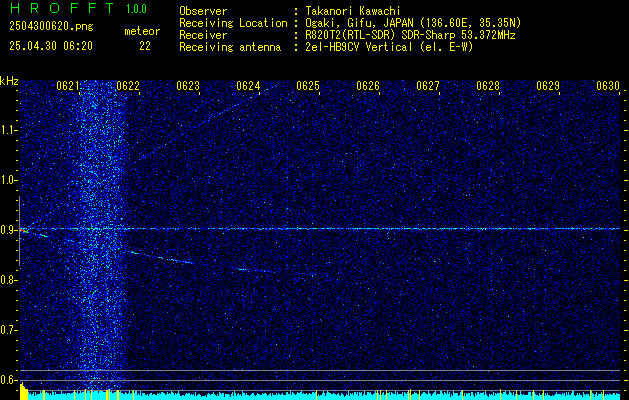Click the gray vertical bar beside 0.9 kHz
629x400 pixels.
[x=19, y=231]
